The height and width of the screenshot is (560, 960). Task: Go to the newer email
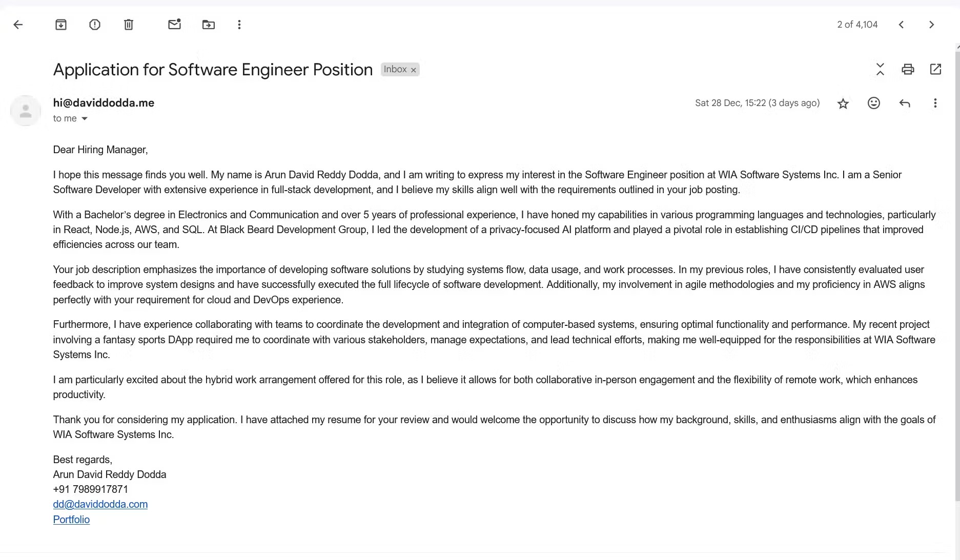[902, 25]
